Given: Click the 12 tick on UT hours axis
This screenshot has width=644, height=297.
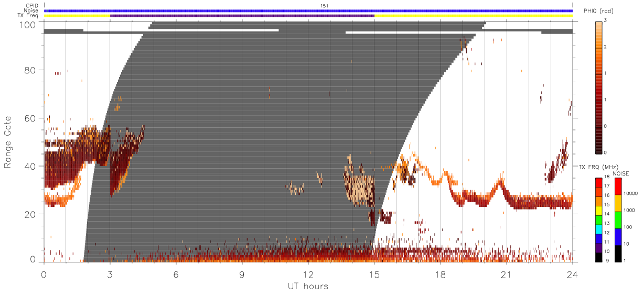Looking at the screenshot, I should pyautogui.click(x=308, y=274).
